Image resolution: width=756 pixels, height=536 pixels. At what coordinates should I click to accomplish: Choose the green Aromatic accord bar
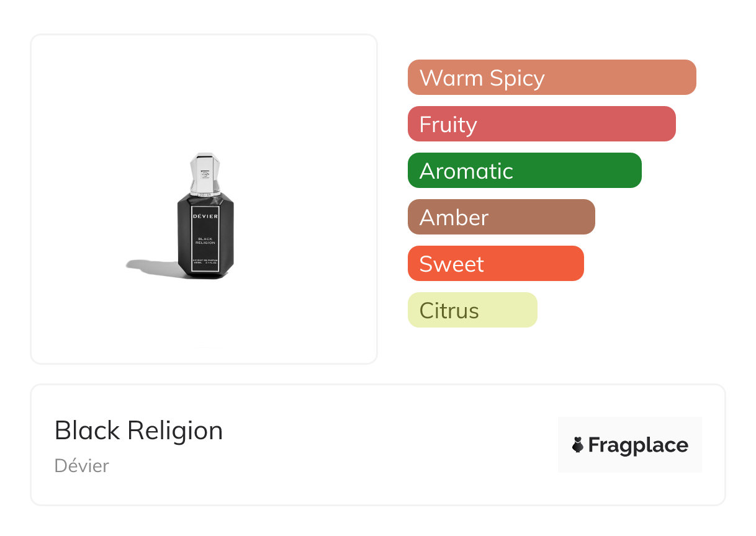pyautogui.click(x=524, y=171)
